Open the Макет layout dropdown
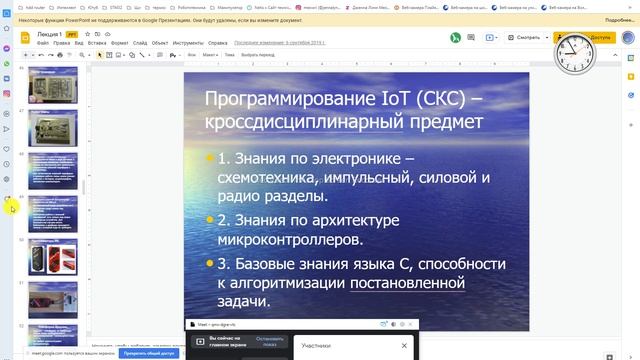640x360 pixels. pyautogui.click(x=210, y=55)
